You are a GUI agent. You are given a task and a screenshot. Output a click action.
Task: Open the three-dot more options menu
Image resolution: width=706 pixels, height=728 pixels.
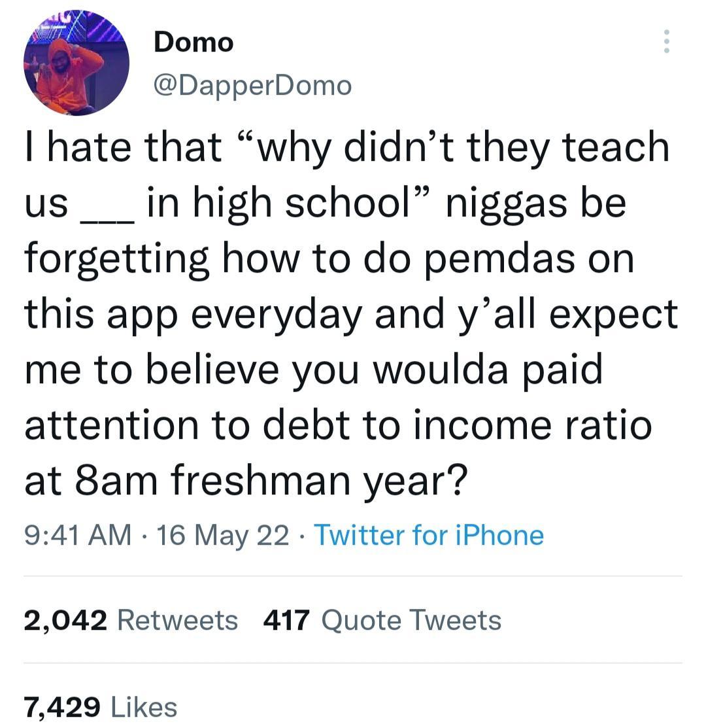coord(667,42)
